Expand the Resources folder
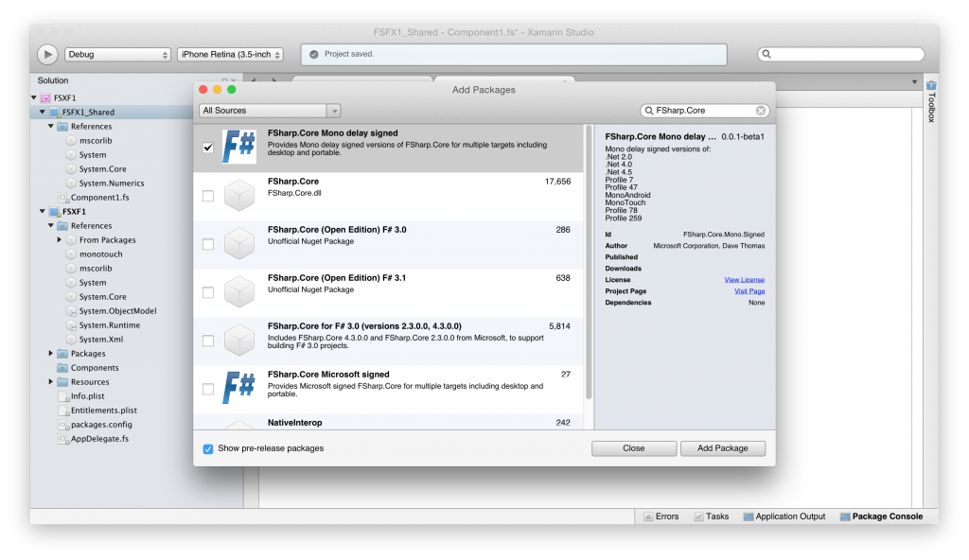 [51, 382]
